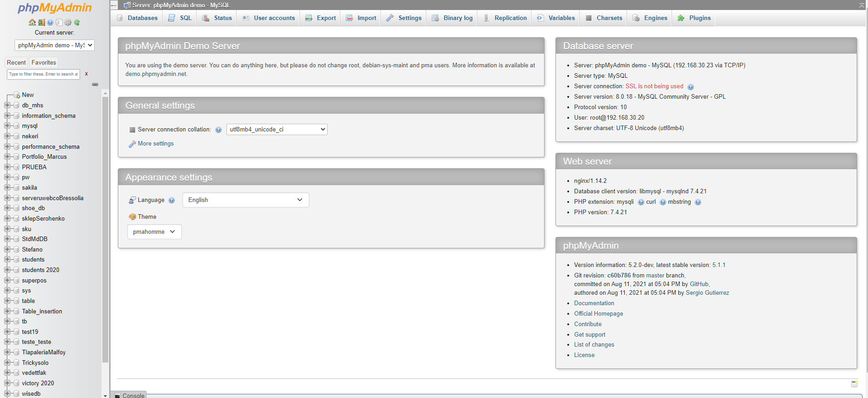The image size is (868, 398).
Task: Open the Theme pmahomme dropdown
Action: tap(154, 232)
